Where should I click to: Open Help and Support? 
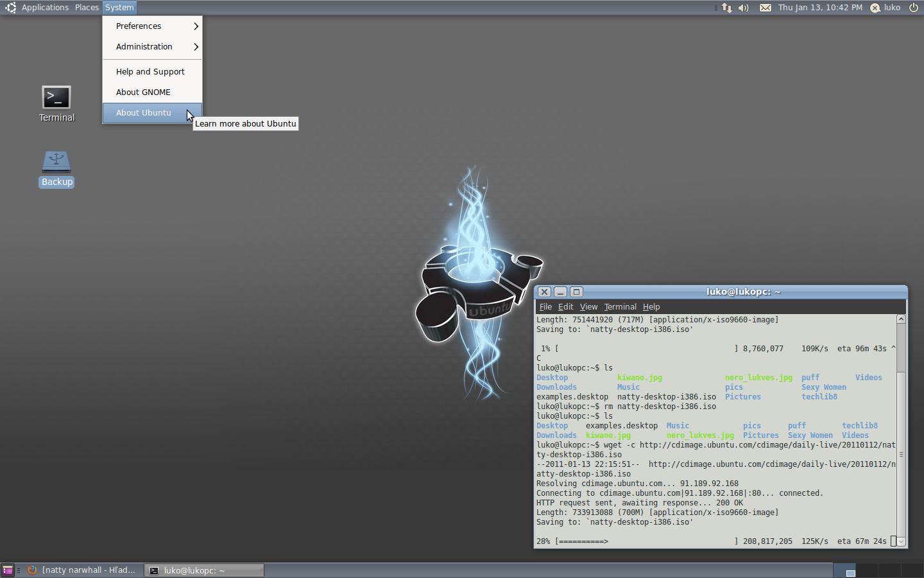[x=152, y=72]
